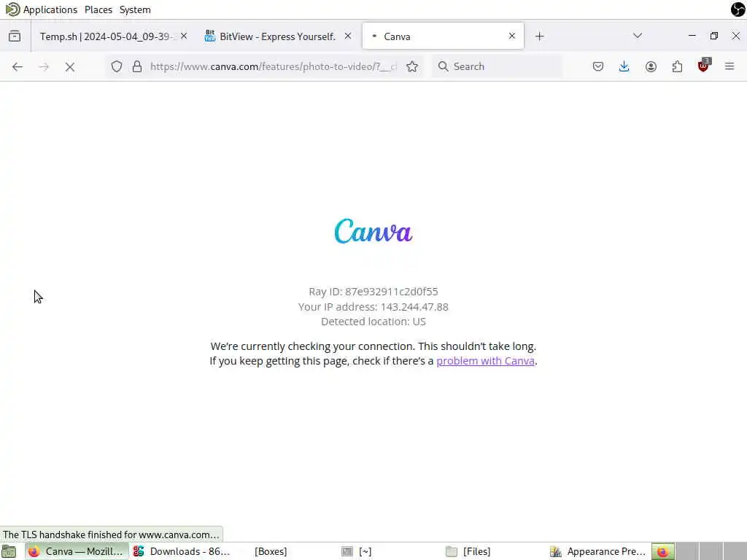Image resolution: width=747 pixels, height=560 pixels.
Task: Click the Firefox icon in bottom-right tray
Action: (662, 551)
